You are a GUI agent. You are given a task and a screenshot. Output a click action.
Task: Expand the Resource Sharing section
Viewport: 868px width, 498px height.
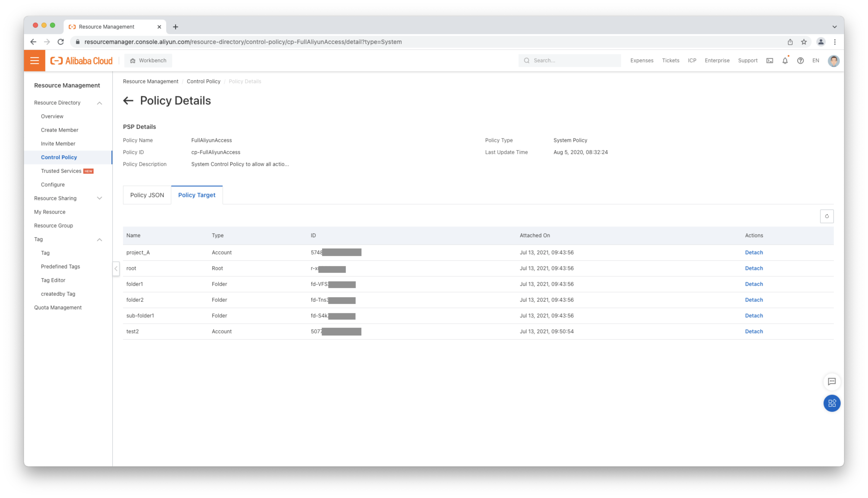click(x=99, y=198)
